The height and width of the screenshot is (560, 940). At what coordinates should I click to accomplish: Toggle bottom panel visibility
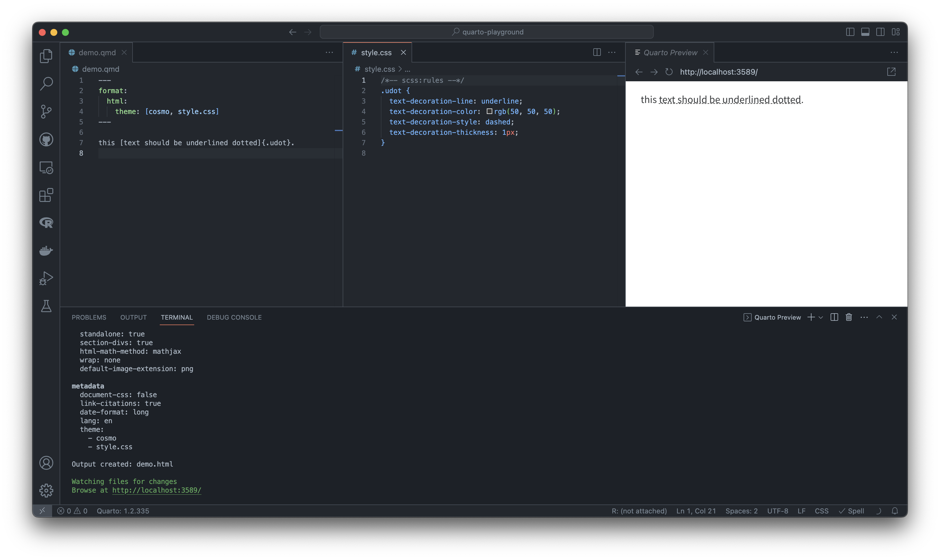(x=865, y=32)
